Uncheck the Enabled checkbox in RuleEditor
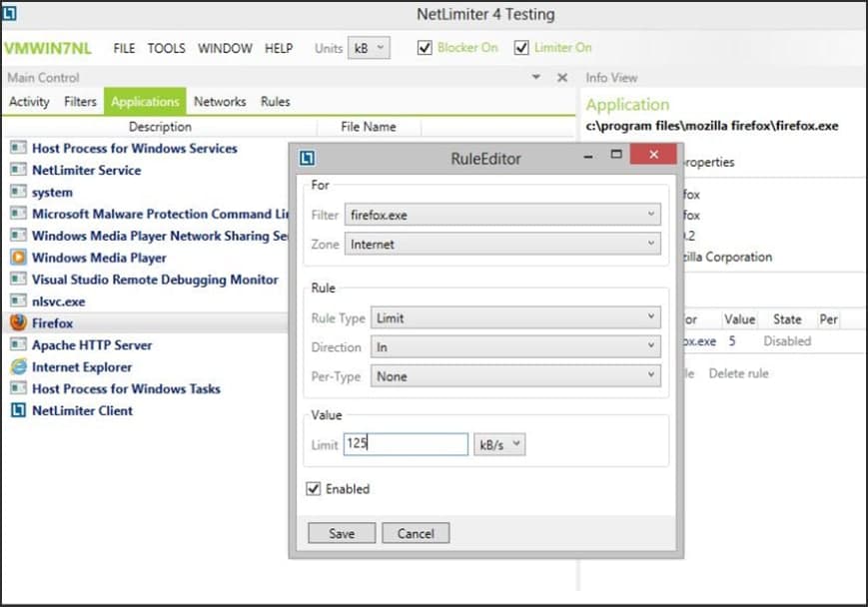868x607 pixels. coord(315,489)
